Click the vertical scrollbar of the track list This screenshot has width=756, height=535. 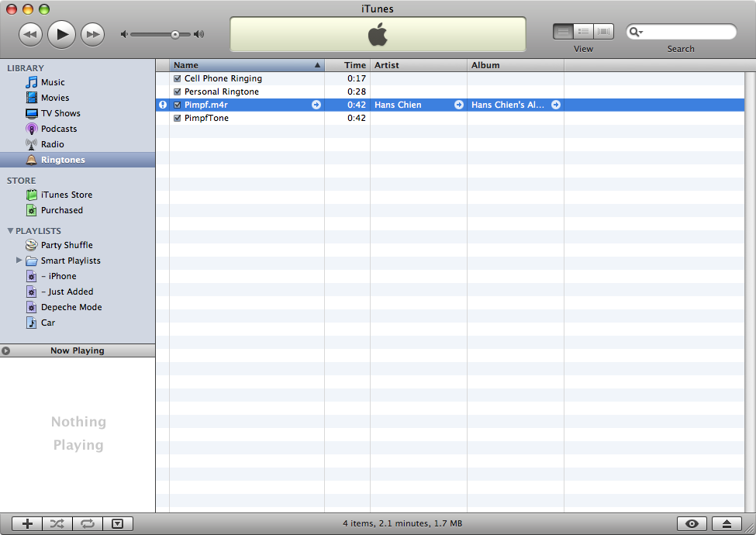click(x=750, y=292)
